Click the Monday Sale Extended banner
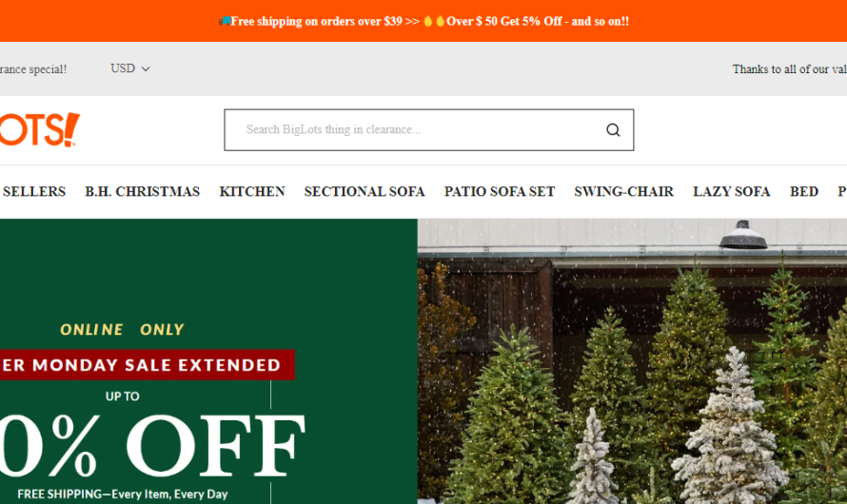 pos(147,365)
